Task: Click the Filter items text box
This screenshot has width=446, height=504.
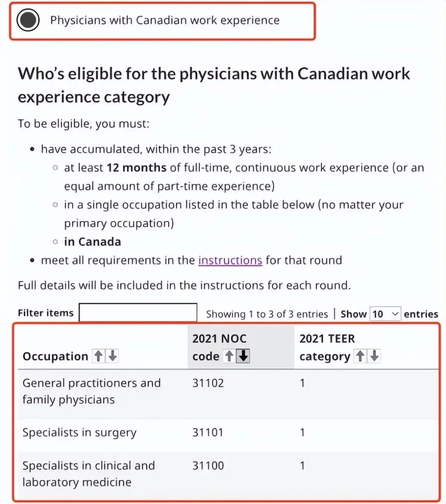Action: click(138, 313)
